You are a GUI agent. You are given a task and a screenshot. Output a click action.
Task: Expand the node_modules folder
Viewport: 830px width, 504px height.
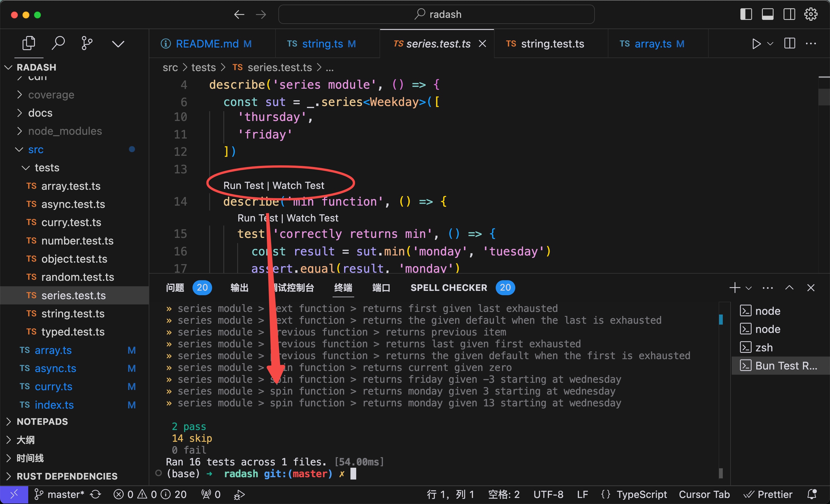[x=65, y=131]
